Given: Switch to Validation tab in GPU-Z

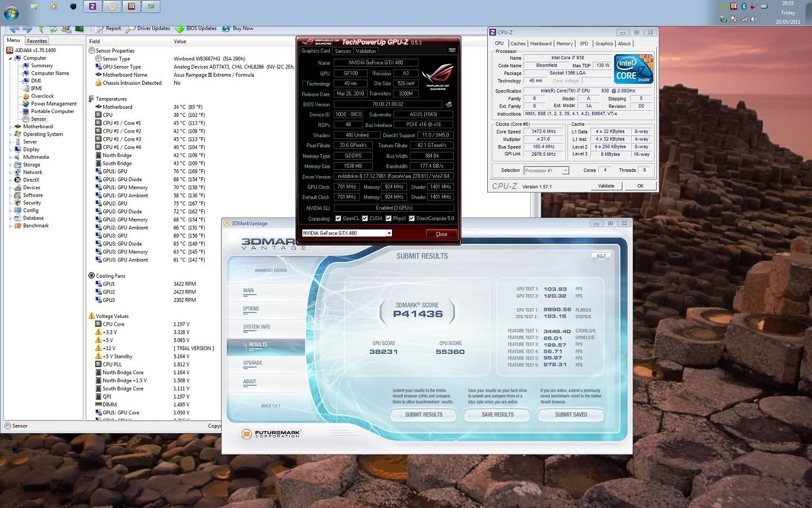Looking at the screenshot, I should (366, 51).
